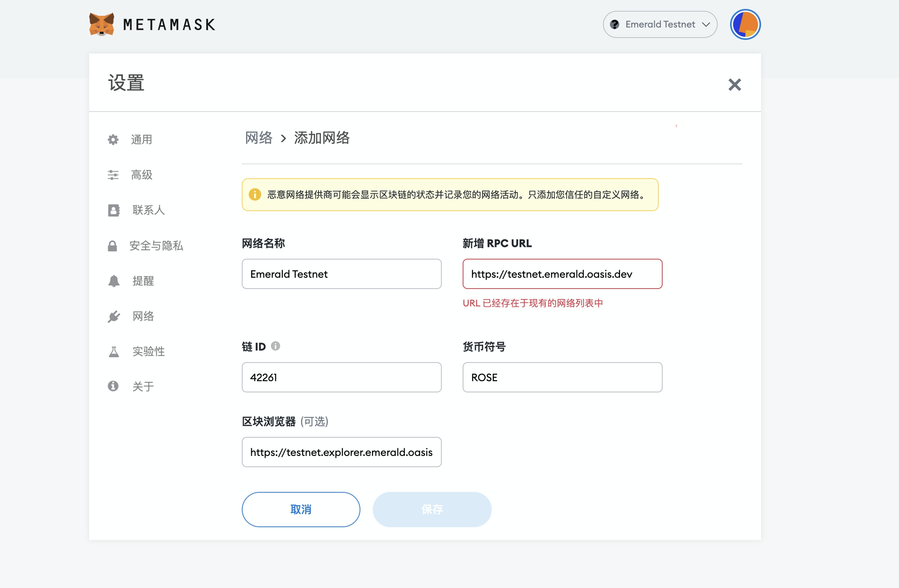
Task: Click the chain ID info tooltip icon
Action: click(x=275, y=346)
